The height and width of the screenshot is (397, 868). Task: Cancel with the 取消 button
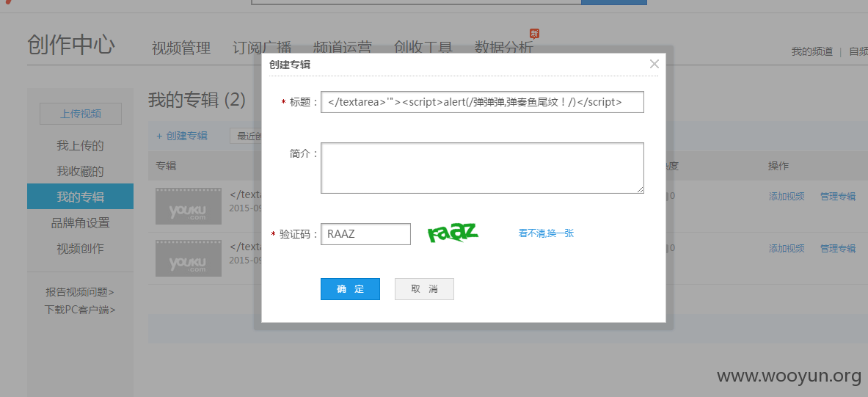424,289
